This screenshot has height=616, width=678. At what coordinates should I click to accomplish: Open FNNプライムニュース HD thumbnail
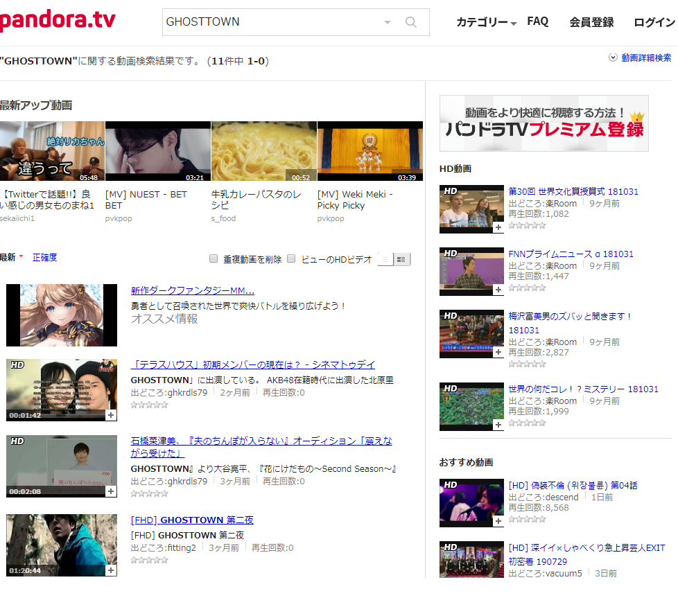[471, 272]
